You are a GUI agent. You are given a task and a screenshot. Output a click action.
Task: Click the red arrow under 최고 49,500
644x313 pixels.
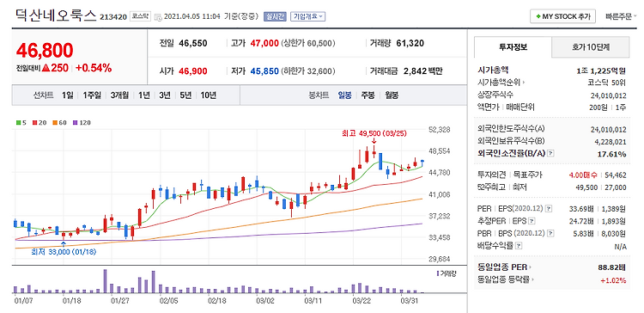374,142
